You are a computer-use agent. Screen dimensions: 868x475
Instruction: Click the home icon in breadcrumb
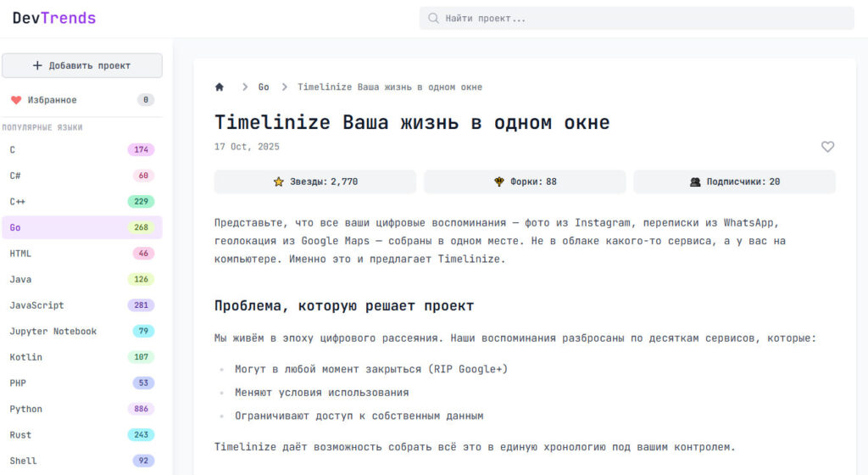click(220, 87)
